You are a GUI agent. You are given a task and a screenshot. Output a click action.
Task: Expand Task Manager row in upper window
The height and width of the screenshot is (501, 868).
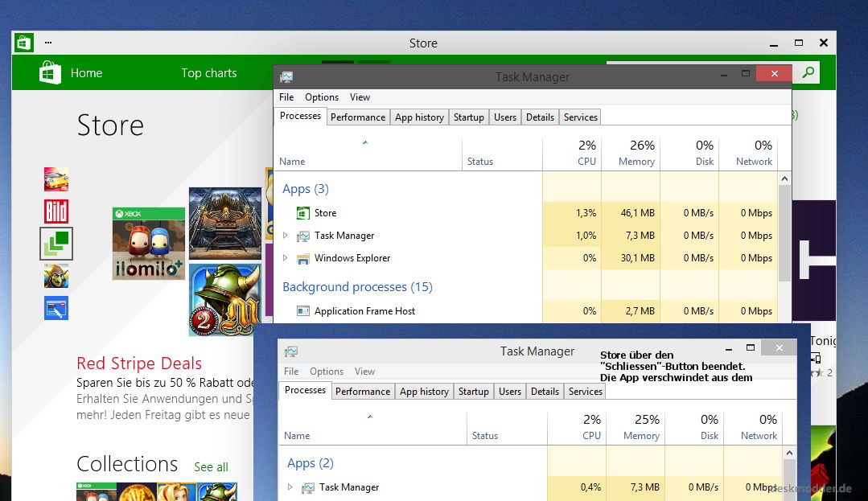click(x=285, y=236)
